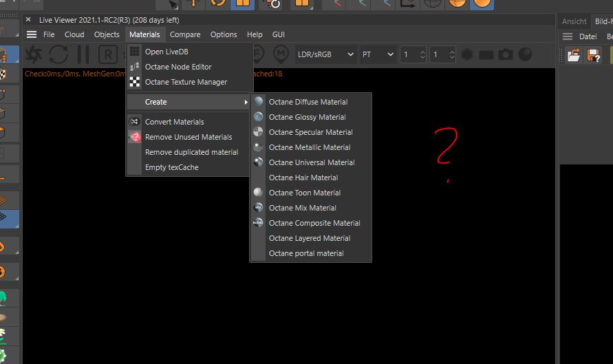Open the File menu
This screenshot has width=613, height=364.
[x=49, y=34]
